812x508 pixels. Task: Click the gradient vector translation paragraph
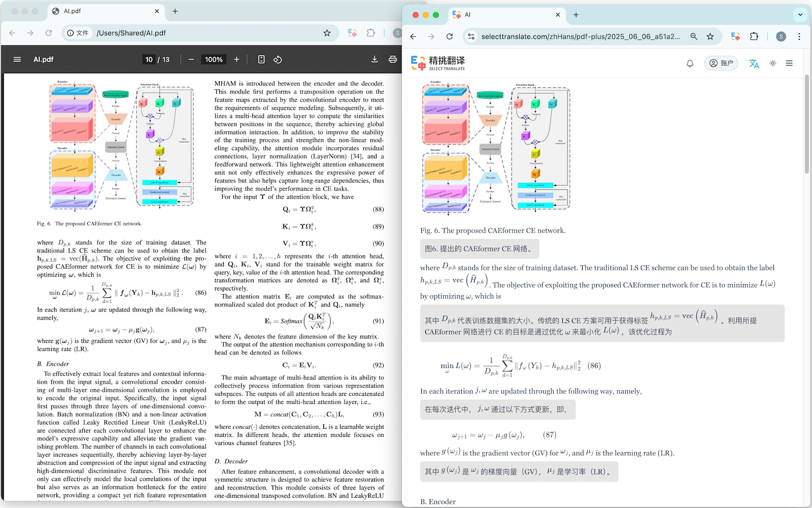tap(519, 471)
